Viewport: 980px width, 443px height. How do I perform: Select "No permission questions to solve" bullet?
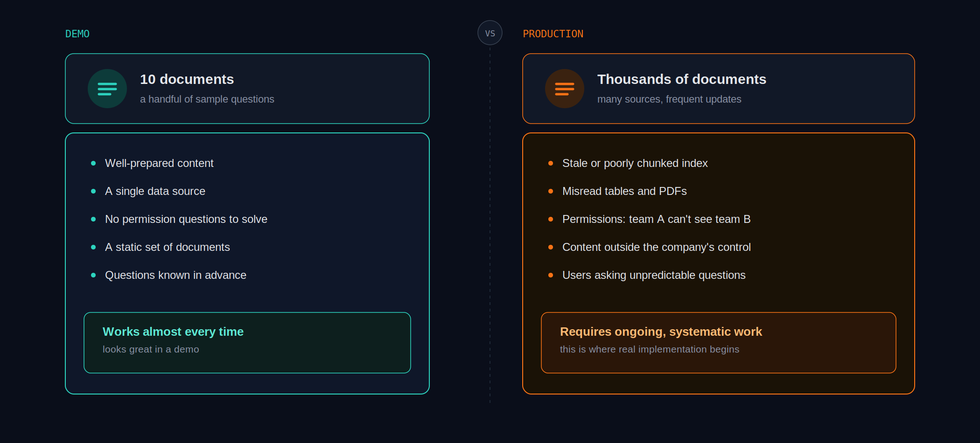[x=186, y=219]
